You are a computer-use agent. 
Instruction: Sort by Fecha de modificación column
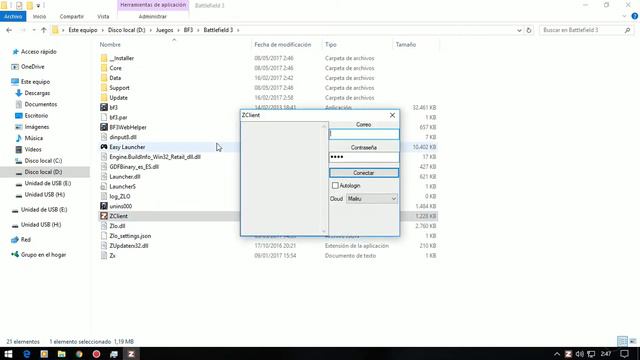pyautogui.click(x=283, y=44)
